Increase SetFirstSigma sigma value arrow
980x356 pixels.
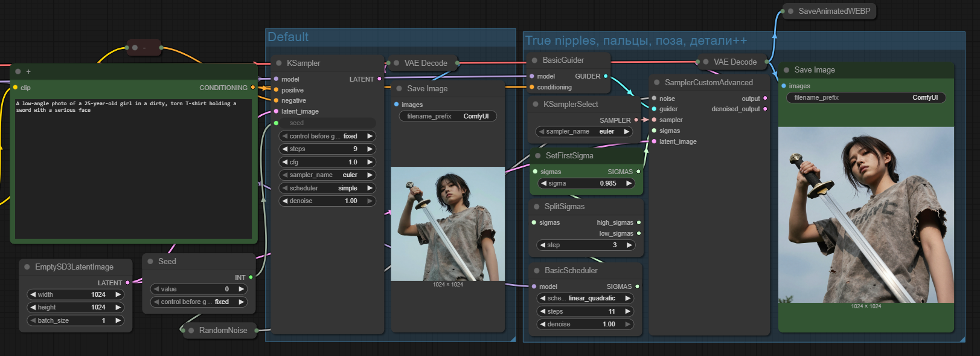pos(629,184)
